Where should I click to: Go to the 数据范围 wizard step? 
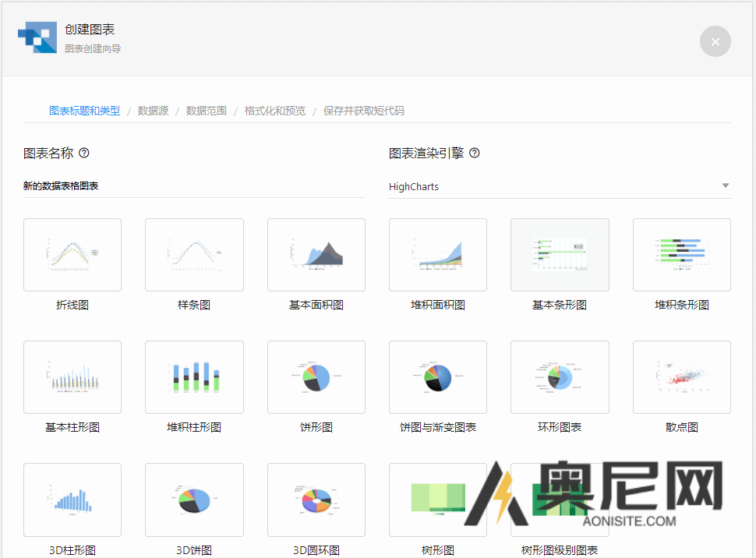point(207,111)
